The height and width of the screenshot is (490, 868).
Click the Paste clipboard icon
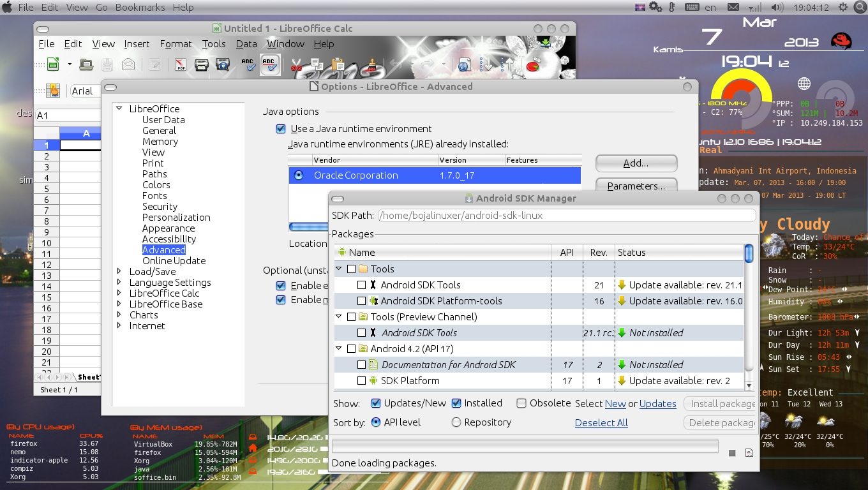pos(338,64)
